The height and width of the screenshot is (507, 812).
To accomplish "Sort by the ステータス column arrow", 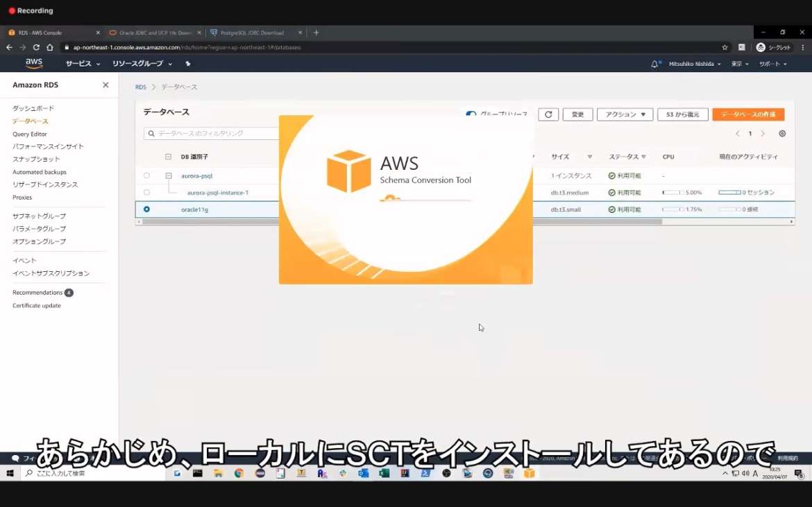I will point(643,157).
